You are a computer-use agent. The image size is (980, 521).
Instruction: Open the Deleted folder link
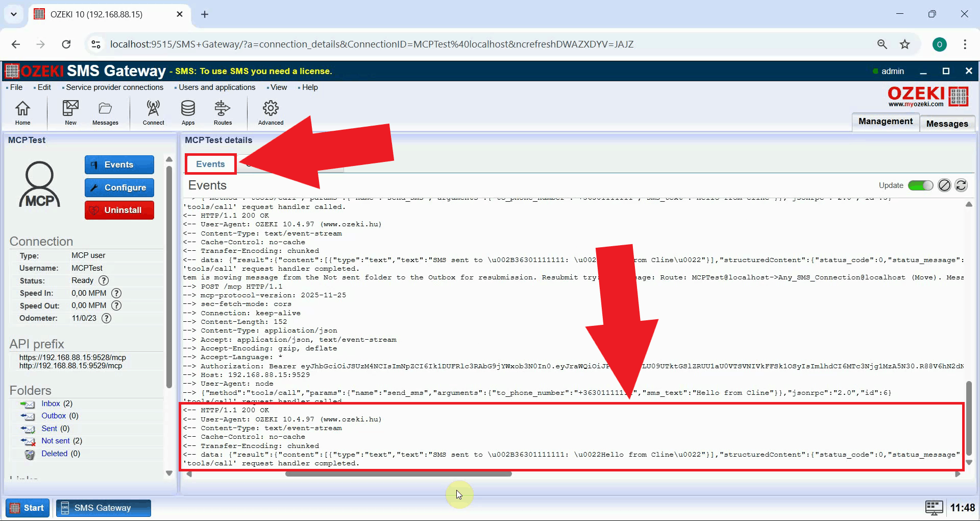[x=54, y=454]
